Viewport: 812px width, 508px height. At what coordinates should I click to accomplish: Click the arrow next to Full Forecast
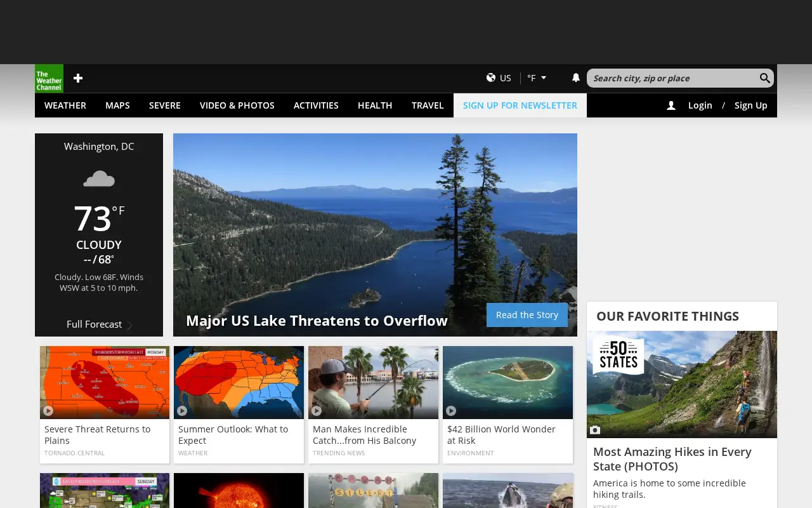(129, 325)
